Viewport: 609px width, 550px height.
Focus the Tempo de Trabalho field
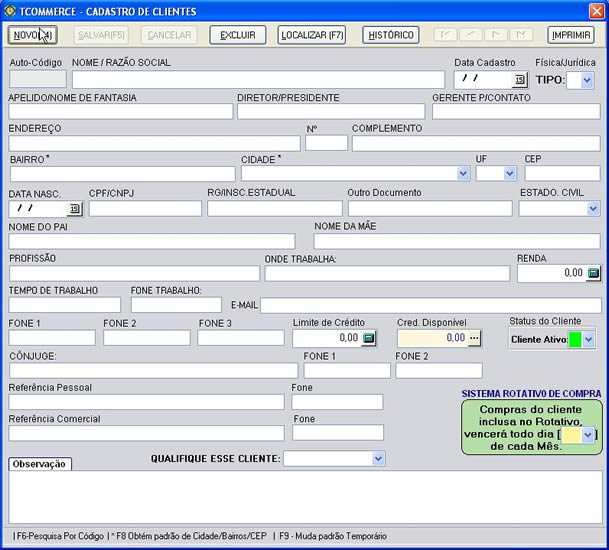[x=64, y=305]
